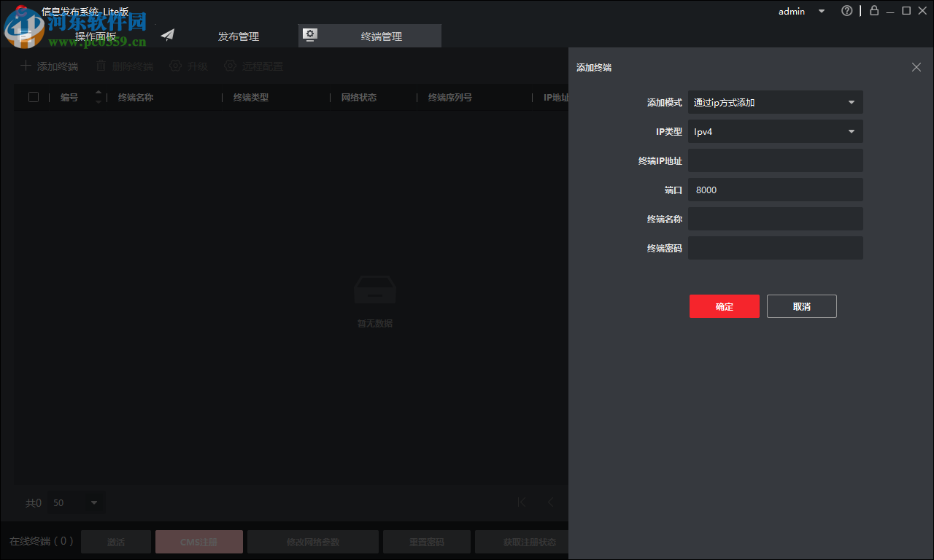The height and width of the screenshot is (560, 934).
Task: Cancel the dialog with 取消 button
Action: 801,306
